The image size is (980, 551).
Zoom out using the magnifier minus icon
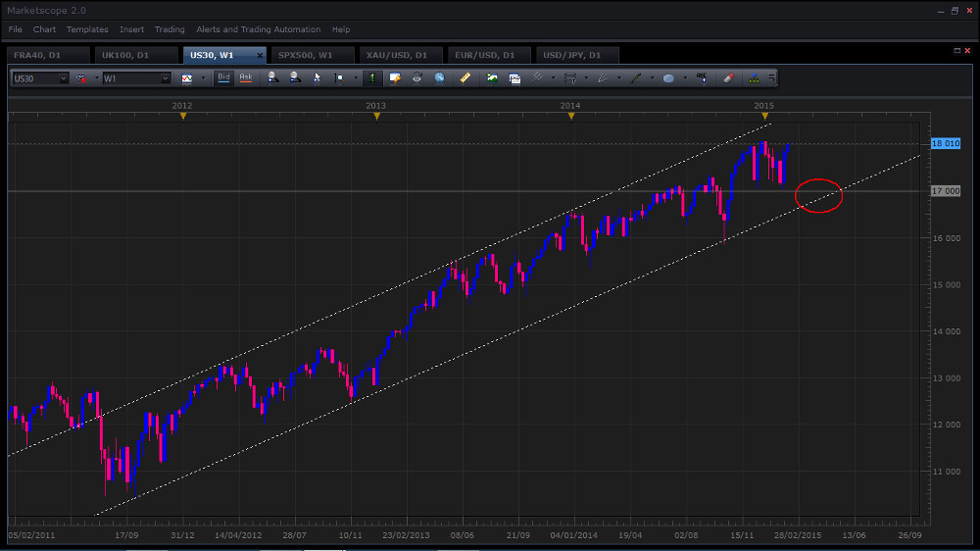295,78
